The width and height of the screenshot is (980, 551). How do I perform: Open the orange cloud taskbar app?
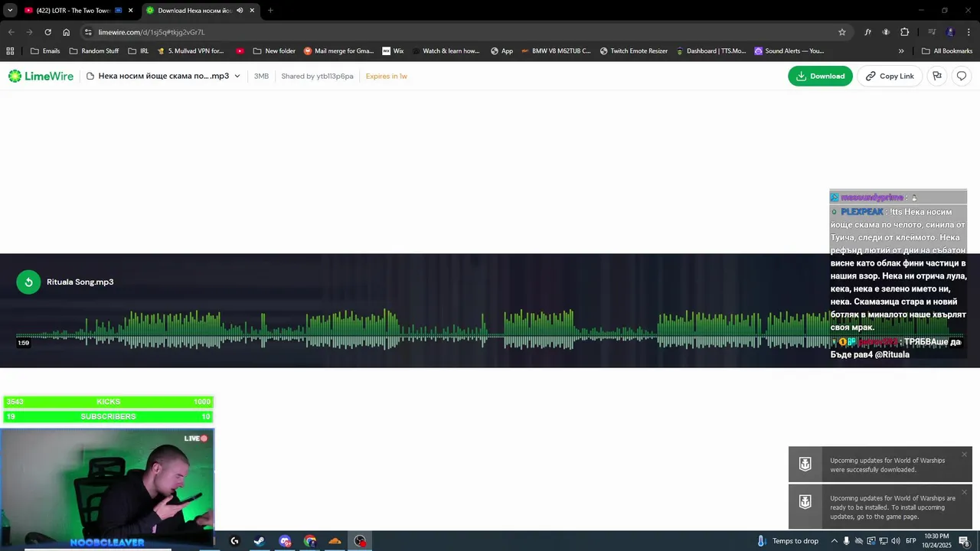(335, 541)
